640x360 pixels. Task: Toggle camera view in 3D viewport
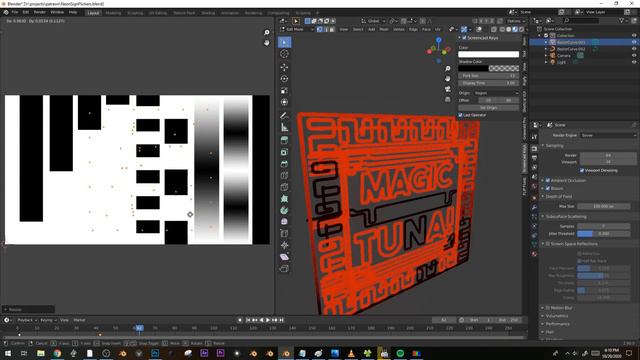pos(448,89)
